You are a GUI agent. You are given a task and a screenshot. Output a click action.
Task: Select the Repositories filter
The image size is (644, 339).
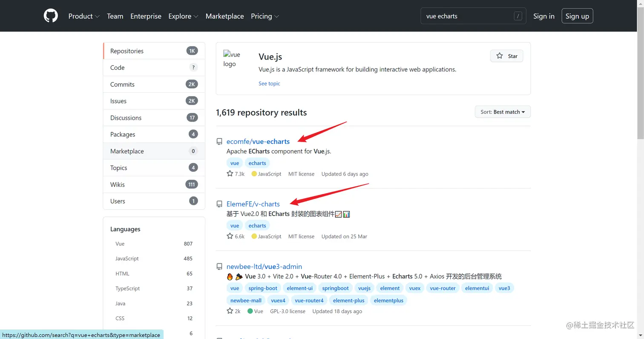(154, 51)
